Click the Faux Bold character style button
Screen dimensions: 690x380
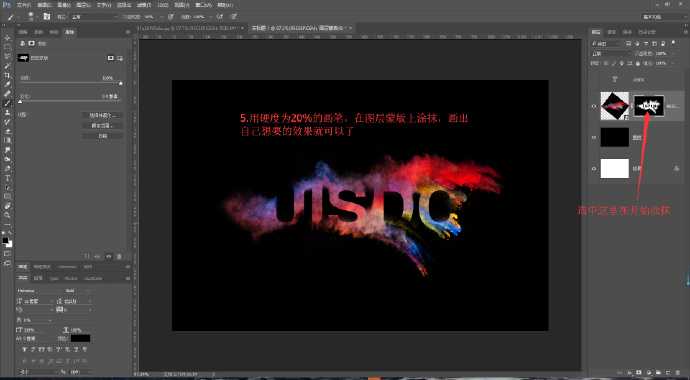(x=25, y=349)
